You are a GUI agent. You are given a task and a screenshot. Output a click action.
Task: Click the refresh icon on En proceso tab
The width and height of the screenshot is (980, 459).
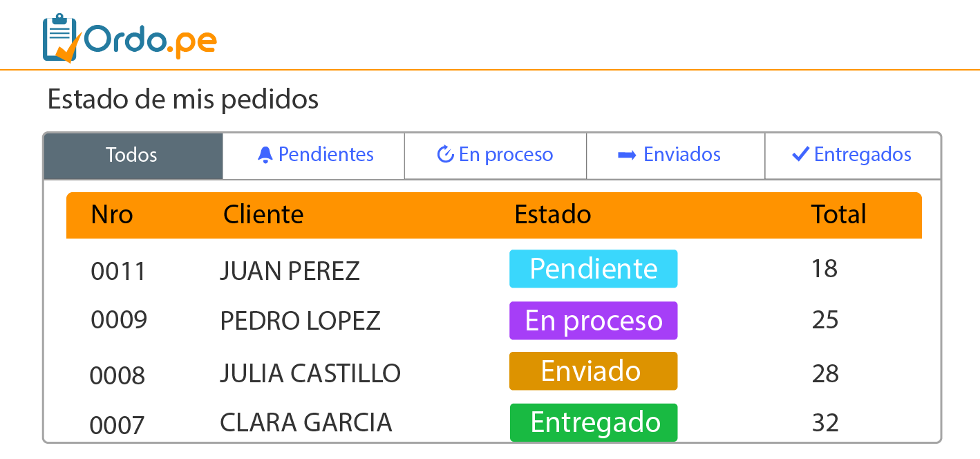tap(445, 155)
